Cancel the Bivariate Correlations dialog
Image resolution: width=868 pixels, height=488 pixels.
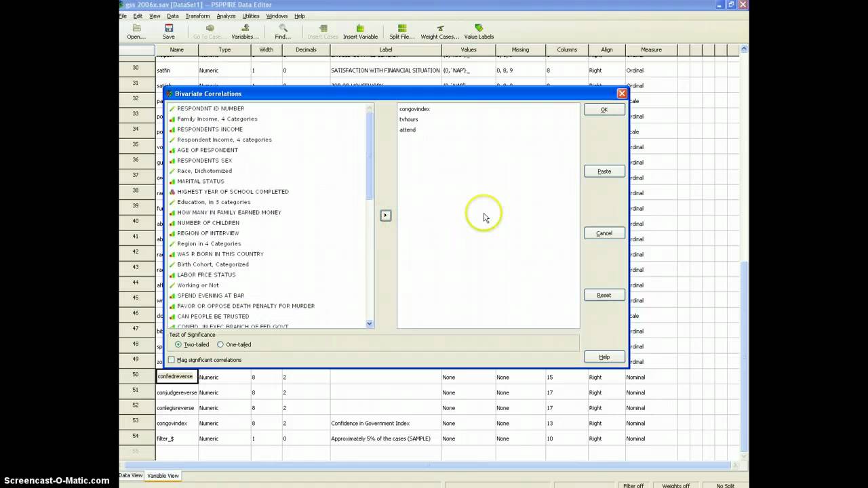click(x=604, y=233)
